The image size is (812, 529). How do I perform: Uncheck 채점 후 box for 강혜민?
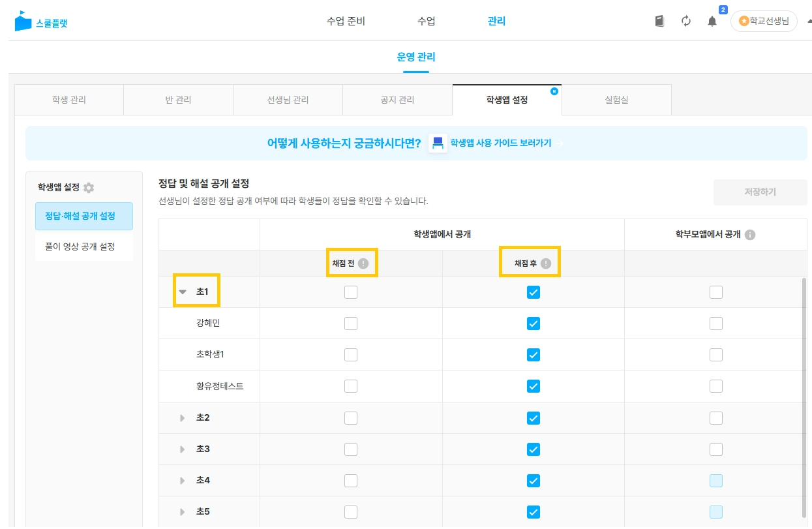(534, 324)
